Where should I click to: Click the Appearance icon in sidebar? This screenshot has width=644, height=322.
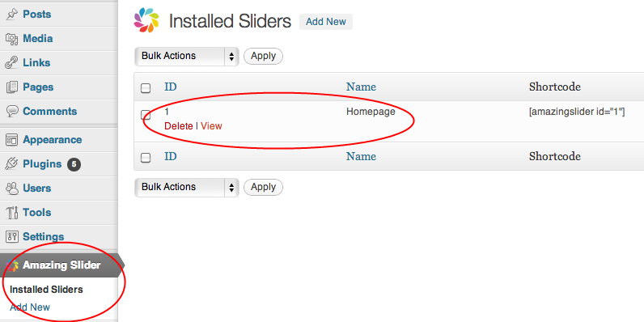click(11, 140)
